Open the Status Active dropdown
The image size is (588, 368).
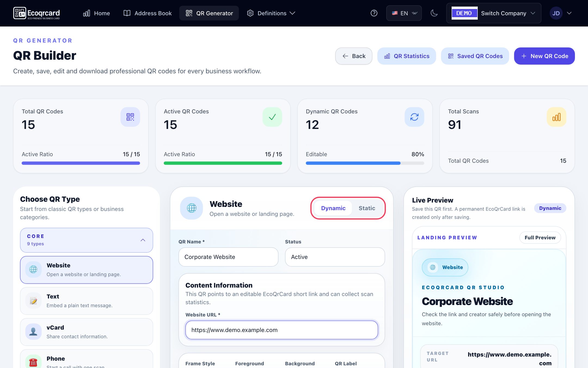[335, 257]
